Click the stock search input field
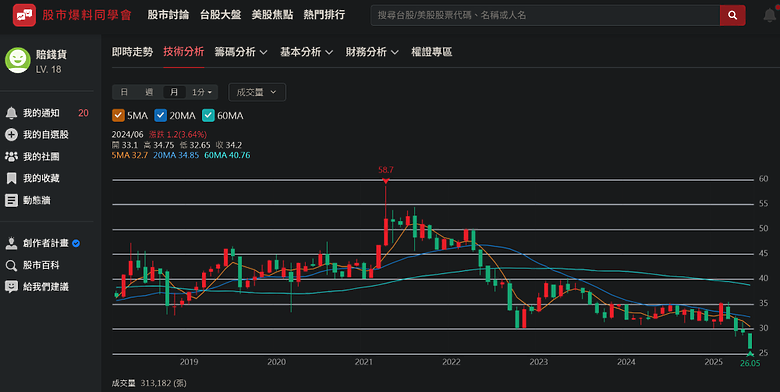Viewport: 780px width, 392px height. click(x=545, y=15)
